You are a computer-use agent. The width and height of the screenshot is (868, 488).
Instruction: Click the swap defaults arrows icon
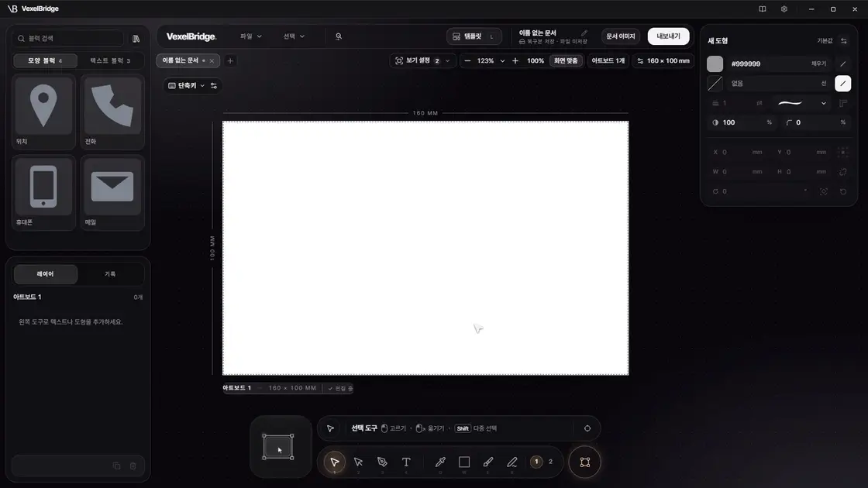pyautogui.click(x=844, y=41)
